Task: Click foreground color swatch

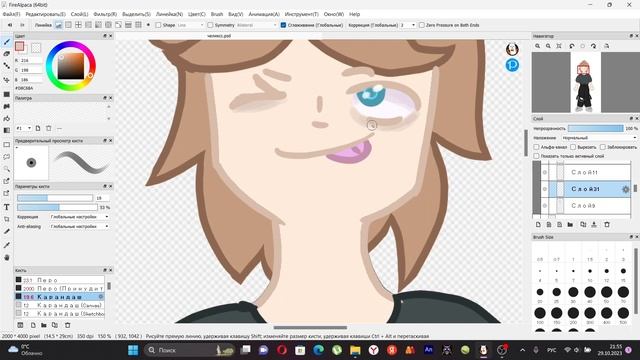Action: coord(20,46)
